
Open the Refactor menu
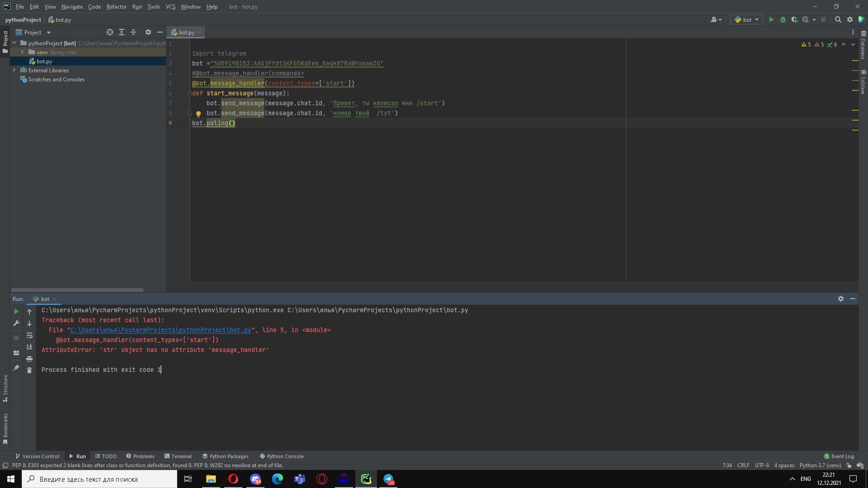point(116,7)
